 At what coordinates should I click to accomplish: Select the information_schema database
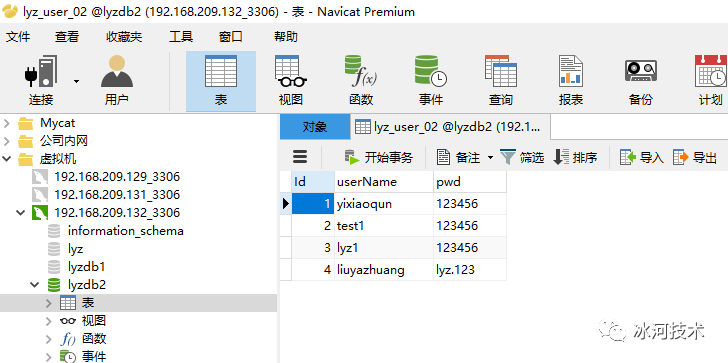point(116,231)
